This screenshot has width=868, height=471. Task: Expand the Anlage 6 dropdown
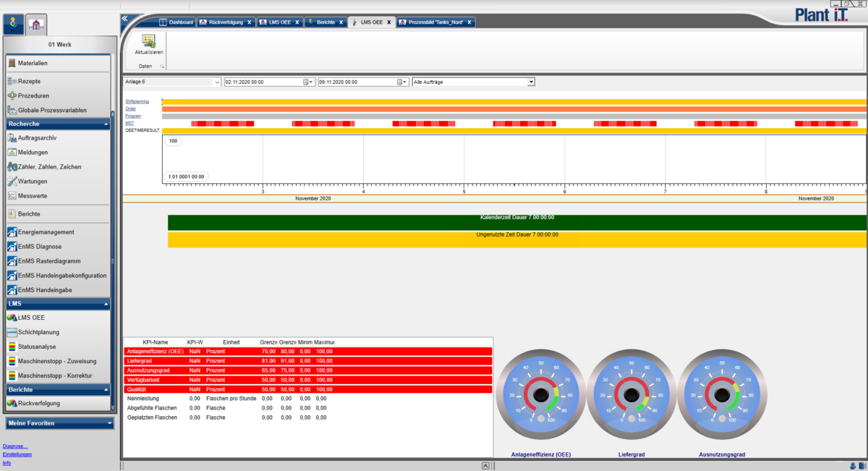[x=217, y=82]
